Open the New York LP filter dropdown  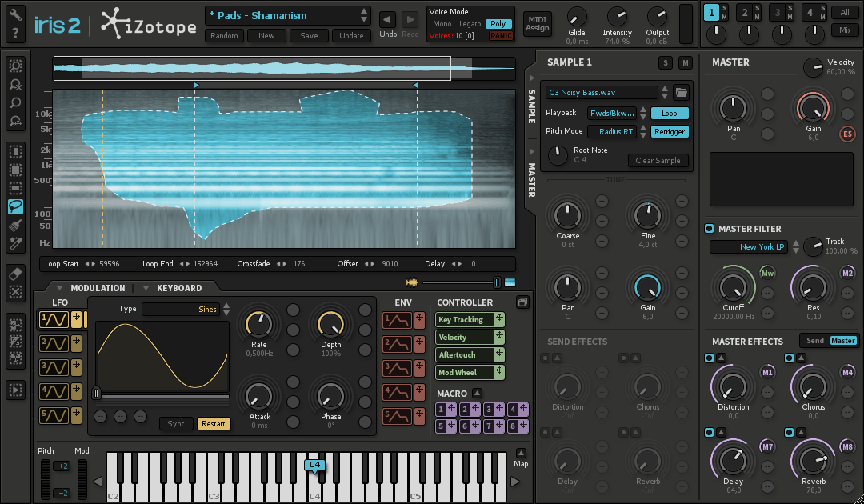(x=752, y=247)
